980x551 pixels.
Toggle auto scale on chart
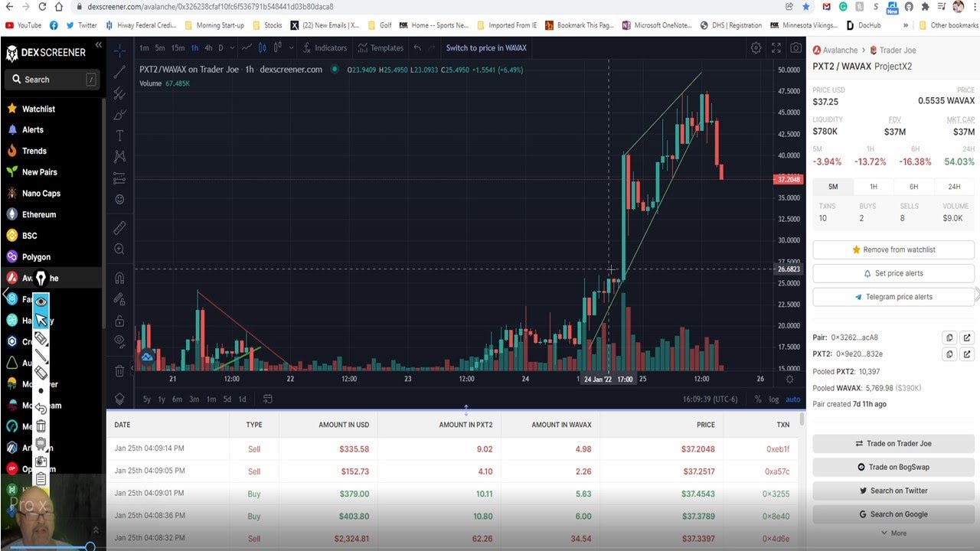(793, 399)
